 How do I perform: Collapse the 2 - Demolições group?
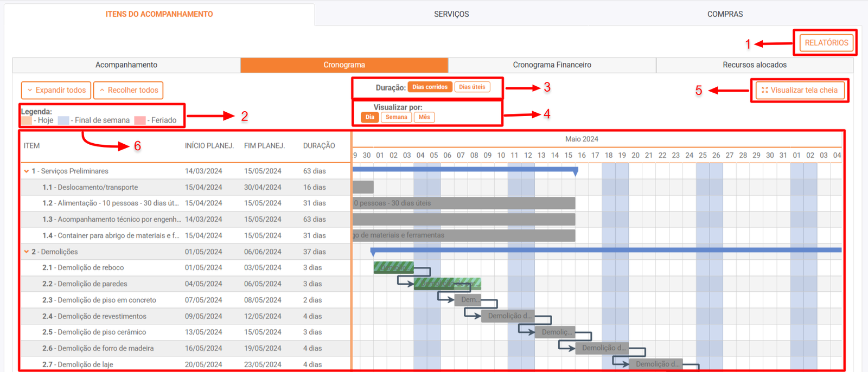pyautogui.click(x=26, y=252)
